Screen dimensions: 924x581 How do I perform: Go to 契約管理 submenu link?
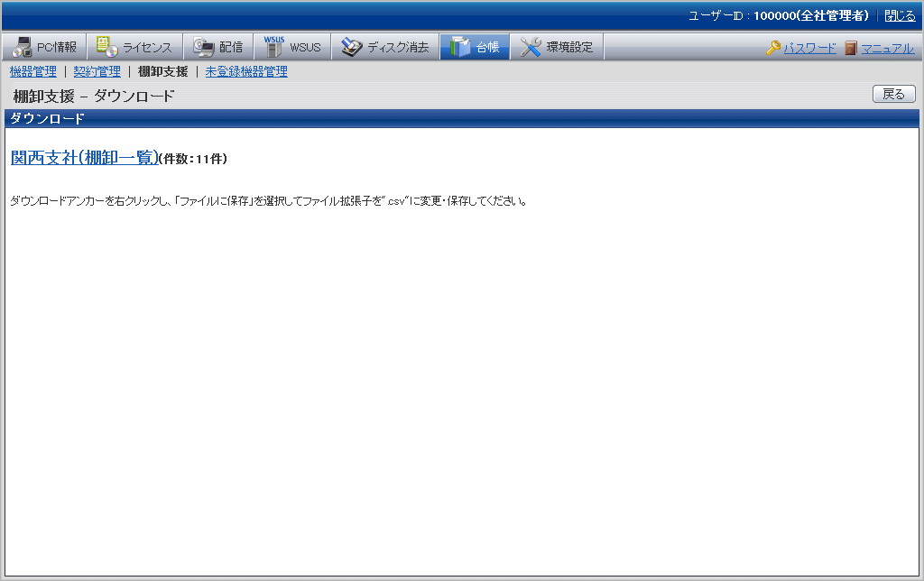pyautogui.click(x=97, y=71)
